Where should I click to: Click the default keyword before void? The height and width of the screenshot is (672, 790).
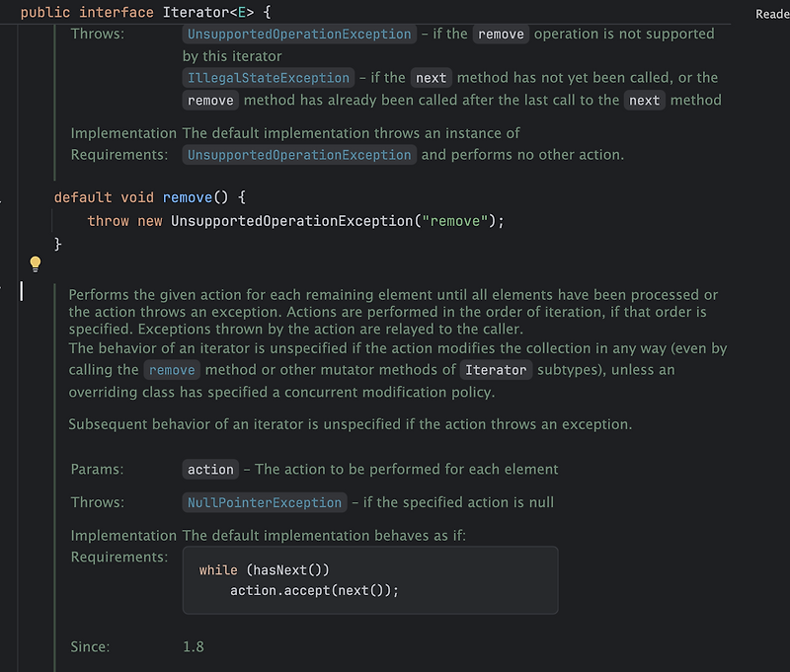(x=83, y=197)
